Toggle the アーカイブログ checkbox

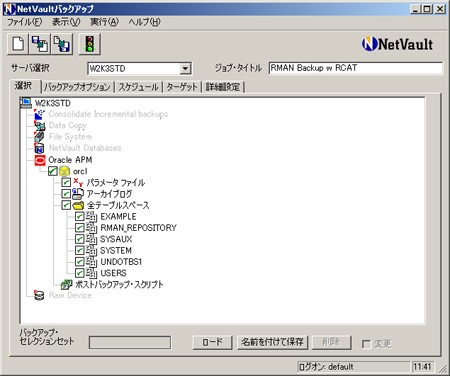(x=66, y=194)
